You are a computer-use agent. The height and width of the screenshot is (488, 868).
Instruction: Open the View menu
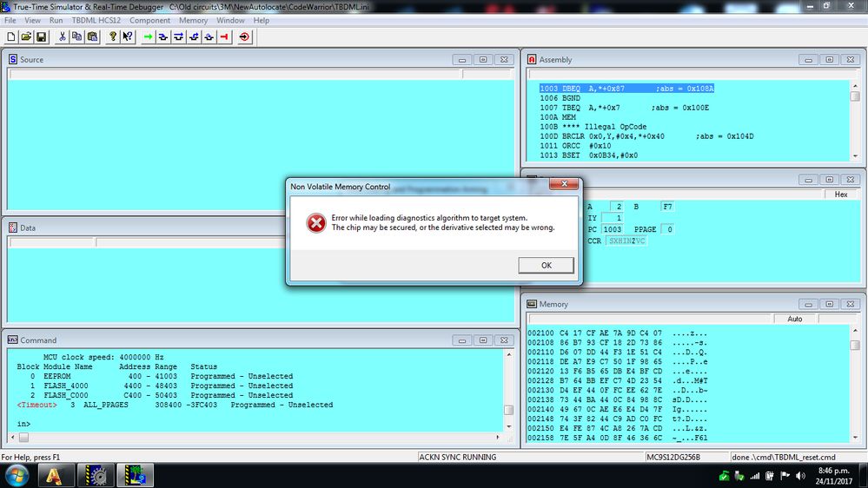pos(33,21)
